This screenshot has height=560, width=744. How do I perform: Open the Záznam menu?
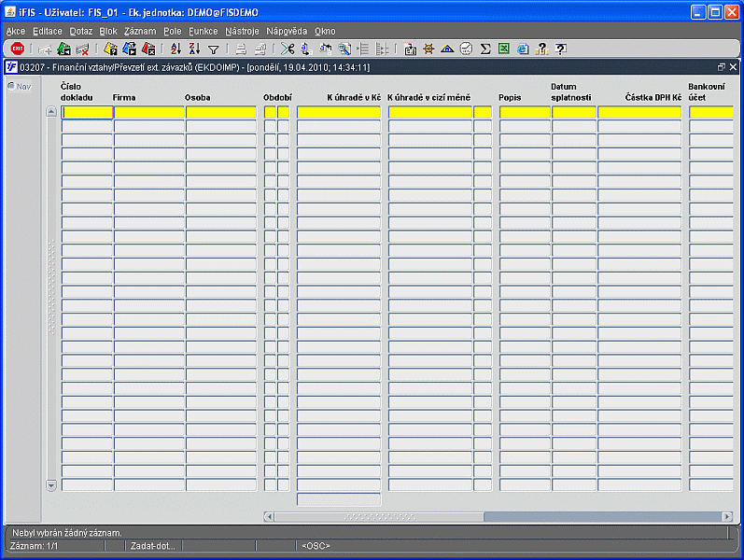[x=140, y=32]
